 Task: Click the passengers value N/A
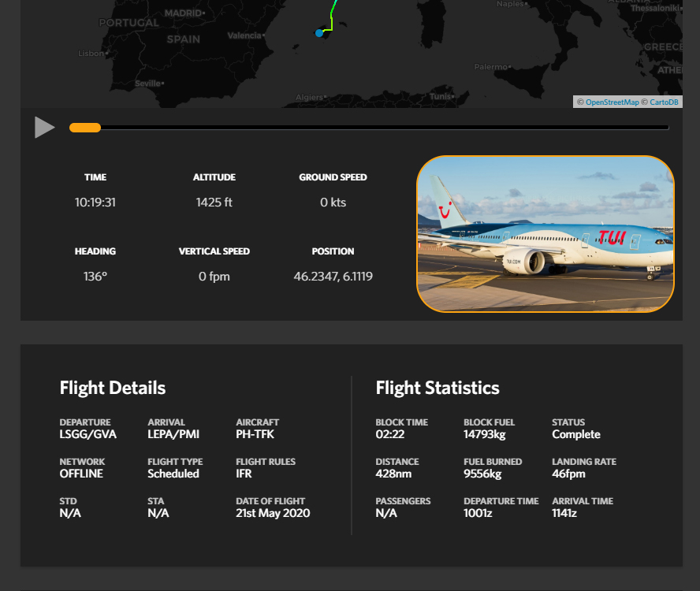386,513
